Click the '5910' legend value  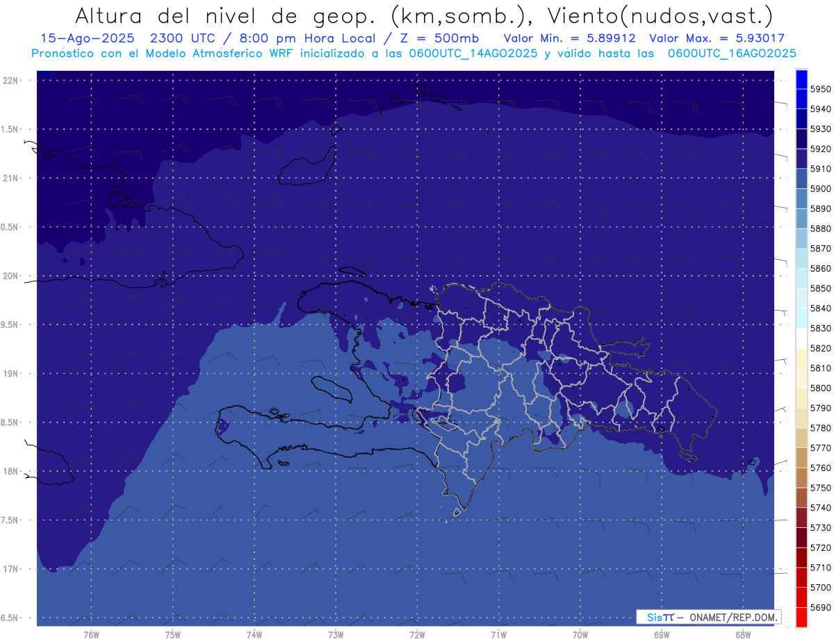pos(819,169)
